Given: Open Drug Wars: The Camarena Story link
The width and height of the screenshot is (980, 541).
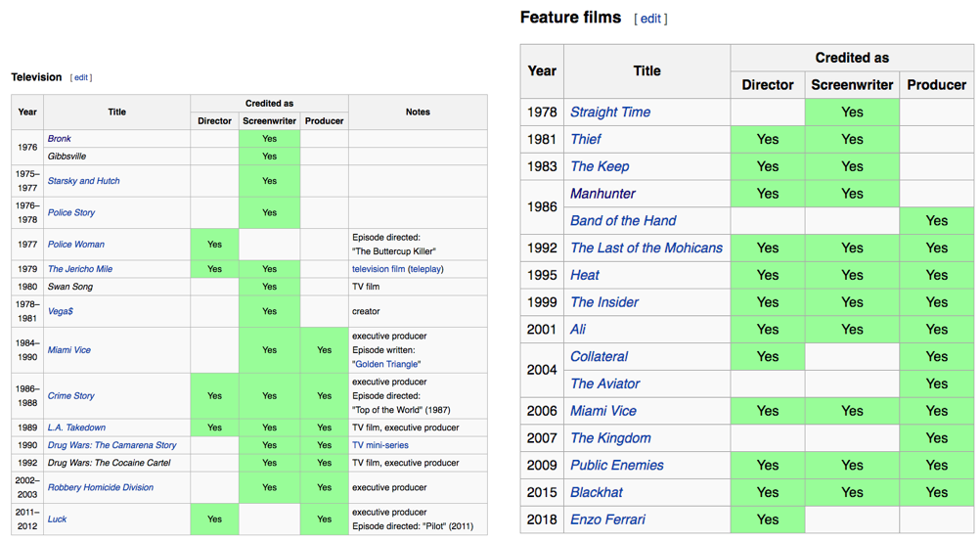Looking at the screenshot, I should click(x=111, y=445).
